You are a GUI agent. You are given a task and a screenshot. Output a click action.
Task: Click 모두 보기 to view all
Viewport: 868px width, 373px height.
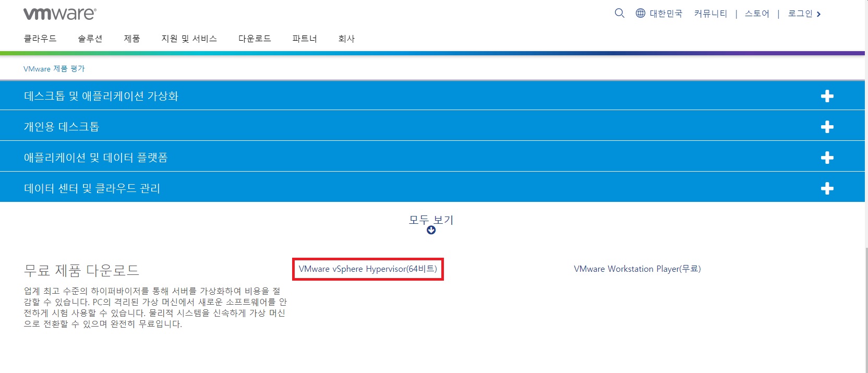[431, 220]
